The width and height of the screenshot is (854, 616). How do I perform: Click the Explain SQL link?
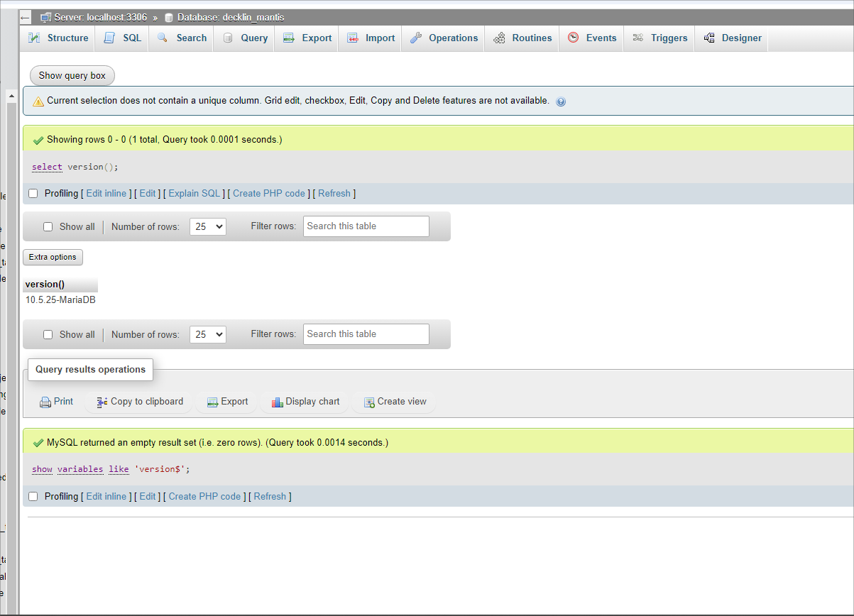pos(195,194)
